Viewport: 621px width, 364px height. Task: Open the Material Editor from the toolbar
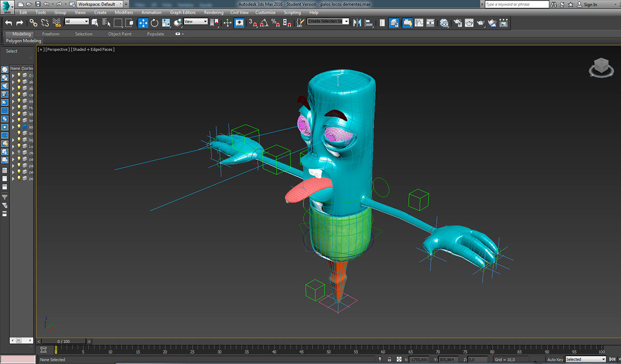[x=444, y=23]
